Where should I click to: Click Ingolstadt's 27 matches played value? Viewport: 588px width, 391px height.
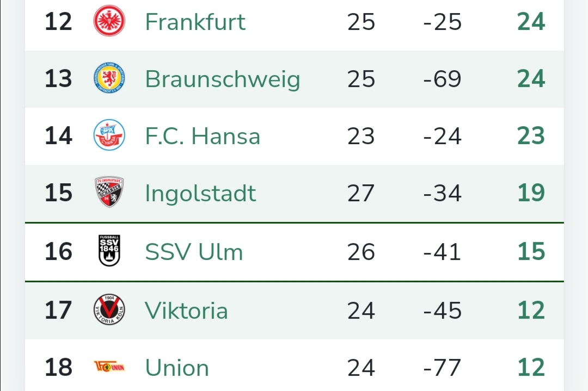pyautogui.click(x=361, y=193)
